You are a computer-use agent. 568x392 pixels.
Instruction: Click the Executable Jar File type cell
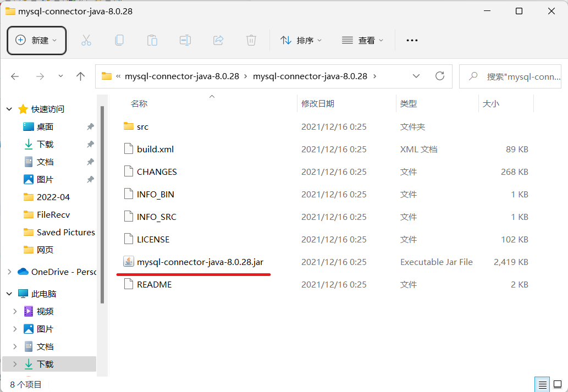(437, 262)
